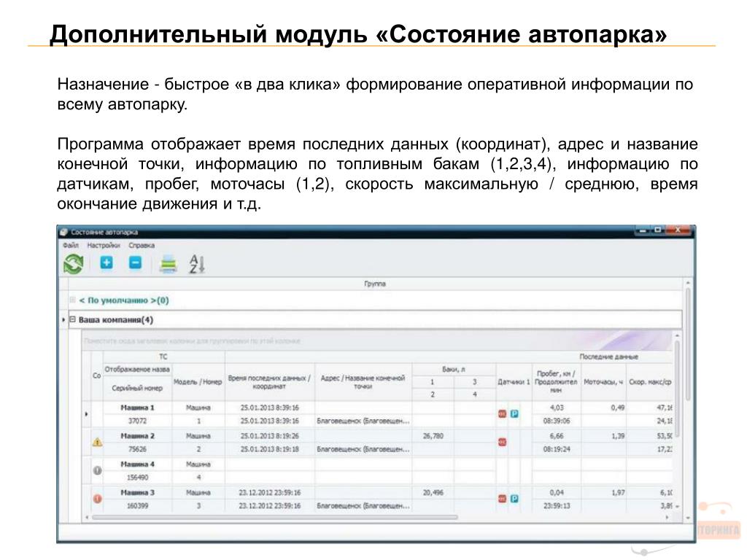
Task: Open the Файл menu
Action: point(71,245)
